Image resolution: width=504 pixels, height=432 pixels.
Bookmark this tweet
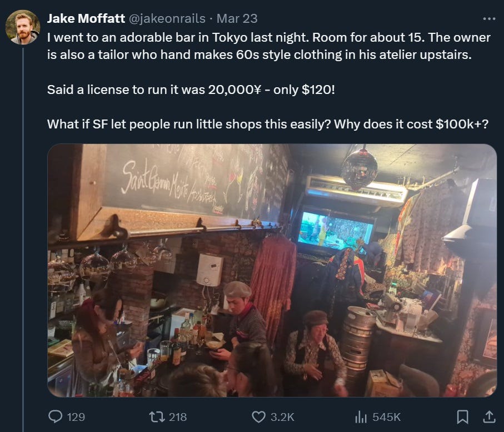point(462,417)
